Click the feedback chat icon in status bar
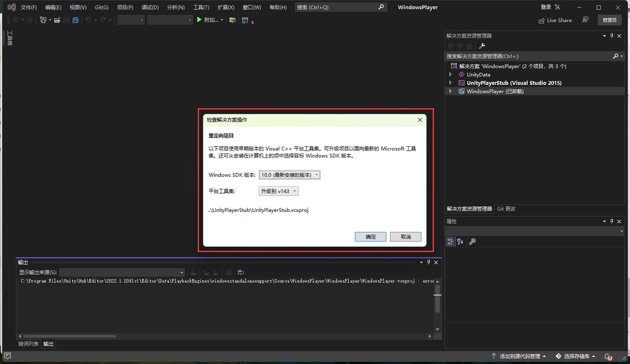This screenshot has width=630, height=364. 7,356
